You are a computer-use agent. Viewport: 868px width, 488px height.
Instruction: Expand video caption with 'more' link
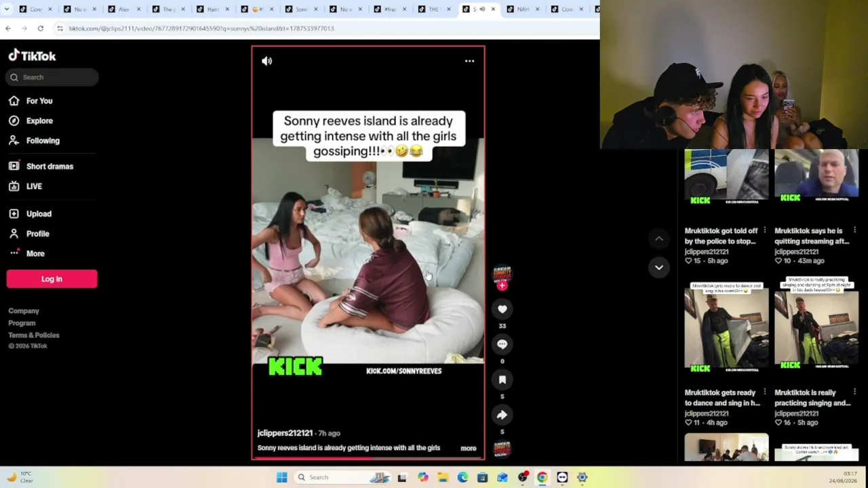point(469,448)
